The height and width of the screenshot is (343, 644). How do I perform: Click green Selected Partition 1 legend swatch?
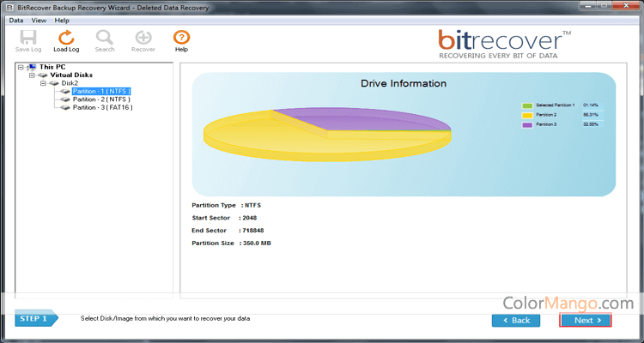click(527, 105)
